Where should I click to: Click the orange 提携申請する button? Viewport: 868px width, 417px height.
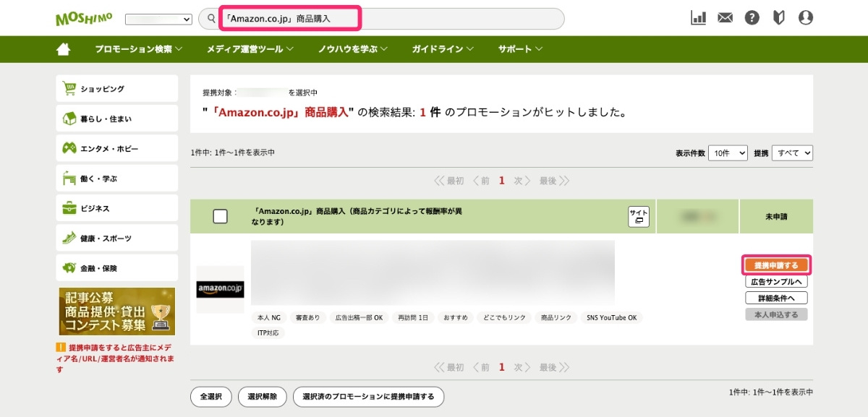[x=776, y=265]
